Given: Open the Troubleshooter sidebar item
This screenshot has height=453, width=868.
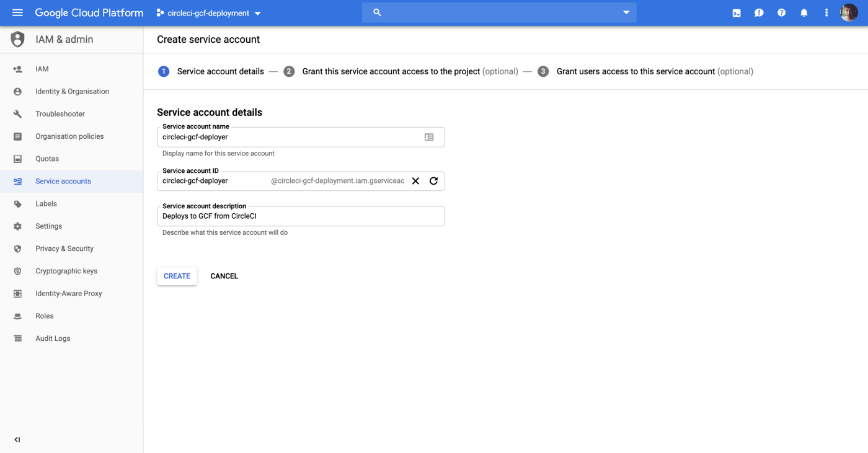Looking at the screenshot, I should point(60,114).
